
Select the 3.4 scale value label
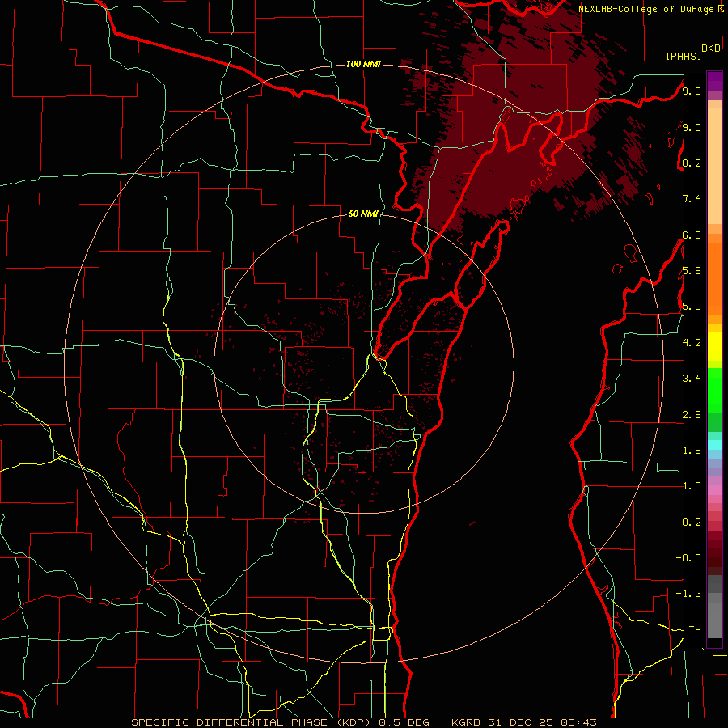692,378
